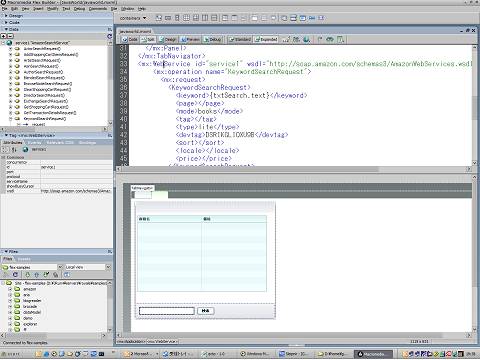Show attributes in list view in the Tag panel
This screenshot has width=480, height=360.
click(14, 150)
